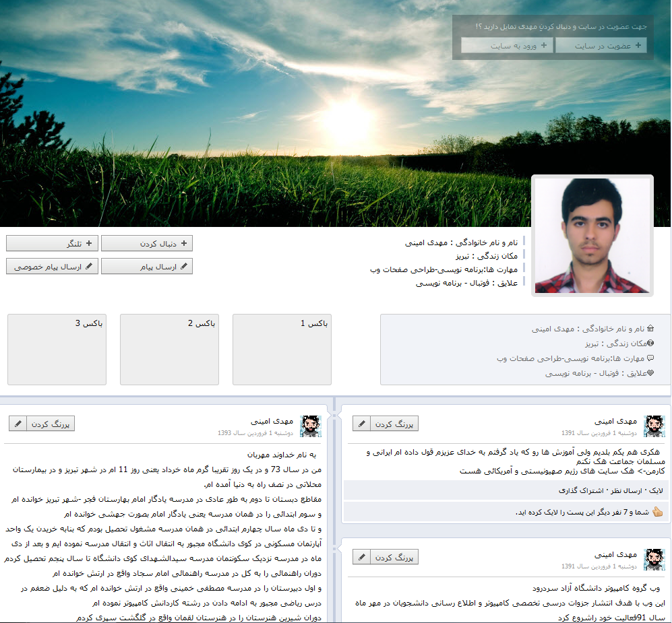Click the thumbs-up icon beside the likes count
The height and width of the screenshot is (623, 672).
tap(657, 512)
